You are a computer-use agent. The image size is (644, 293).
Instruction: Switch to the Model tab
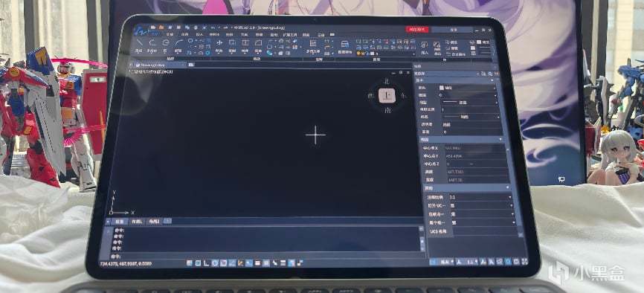point(119,222)
